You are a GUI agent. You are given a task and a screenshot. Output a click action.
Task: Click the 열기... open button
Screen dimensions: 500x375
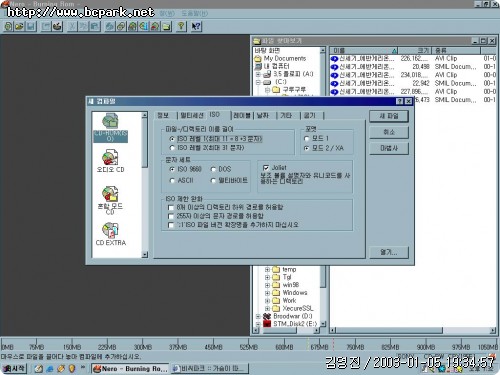pos(389,252)
